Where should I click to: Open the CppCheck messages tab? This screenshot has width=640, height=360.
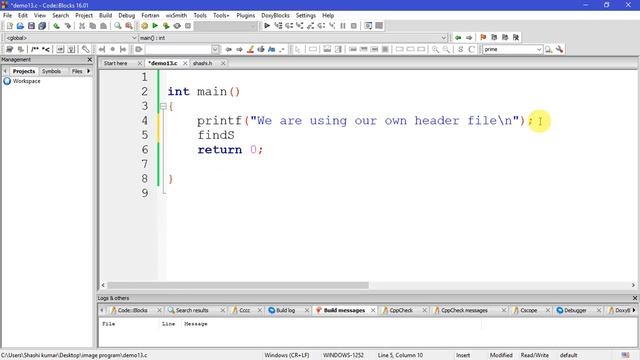click(x=464, y=310)
